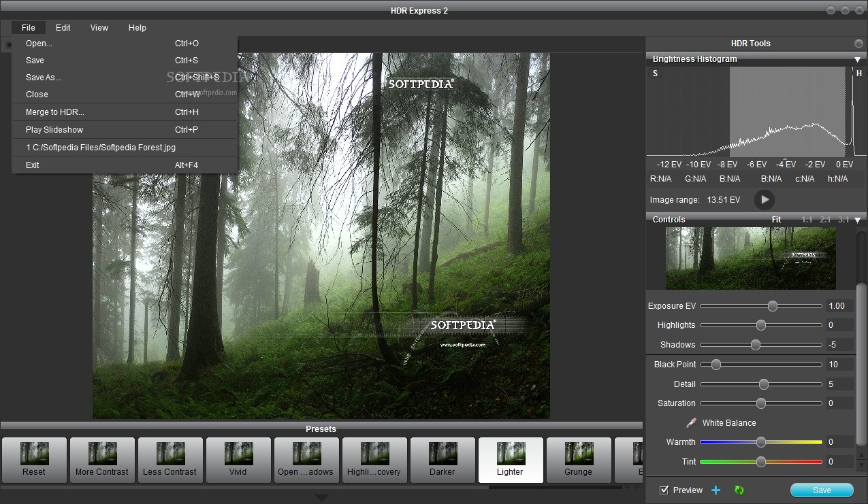Click the Detail slider handle
Viewport: 868px width, 504px height.
click(764, 384)
